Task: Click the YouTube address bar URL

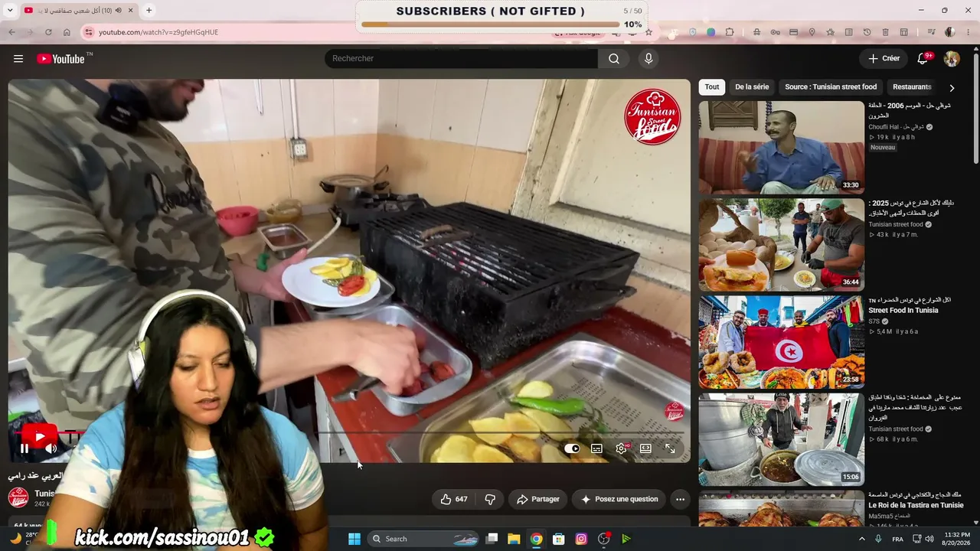Action: coord(158,32)
